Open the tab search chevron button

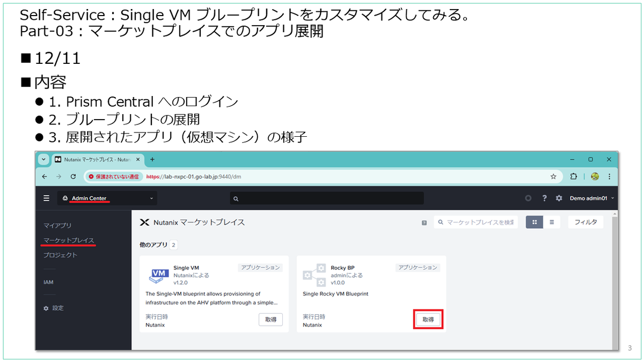click(x=43, y=160)
